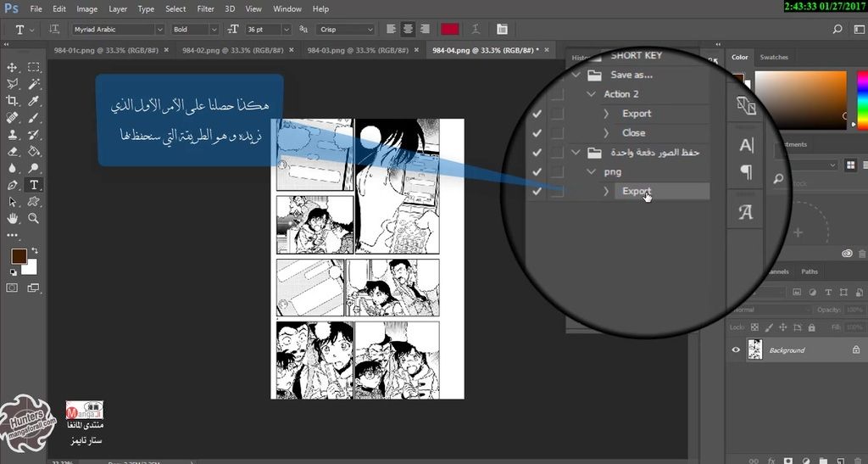Open the Photoshop search icon
Screen dimensions: 868x464
837,30
